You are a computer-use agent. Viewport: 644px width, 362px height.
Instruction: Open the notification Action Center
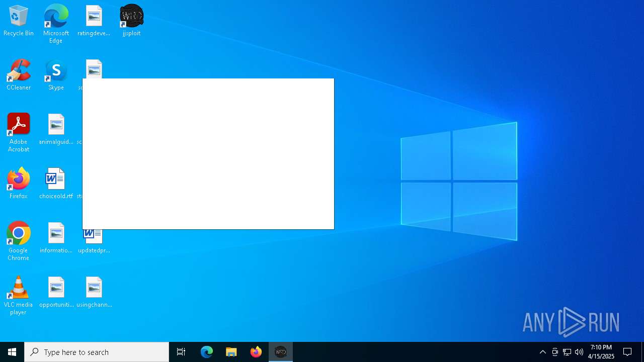click(627, 352)
